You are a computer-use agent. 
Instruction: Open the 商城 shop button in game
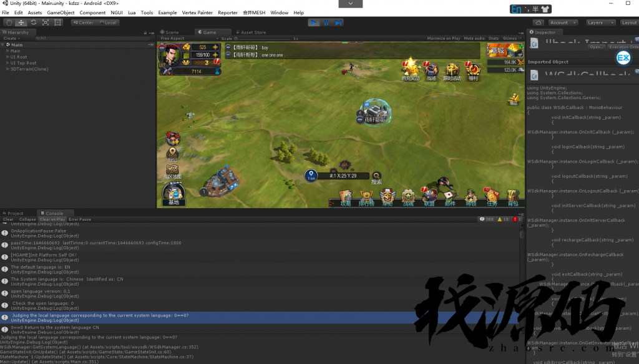[505, 50]
